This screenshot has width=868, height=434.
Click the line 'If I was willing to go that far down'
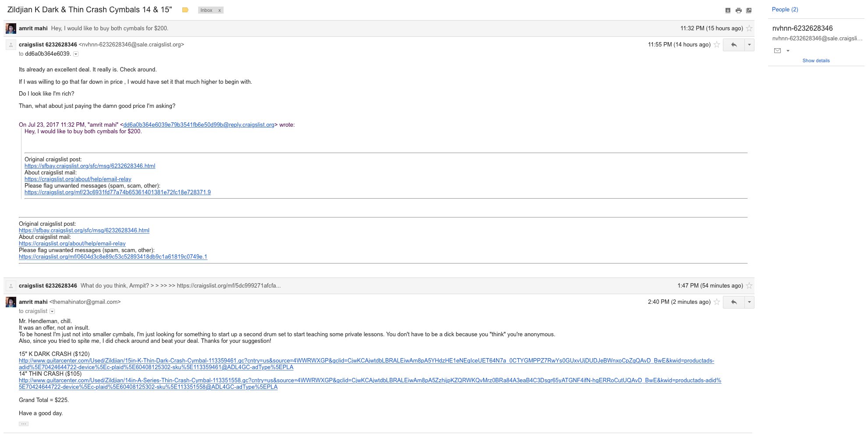tap(135, 82)
